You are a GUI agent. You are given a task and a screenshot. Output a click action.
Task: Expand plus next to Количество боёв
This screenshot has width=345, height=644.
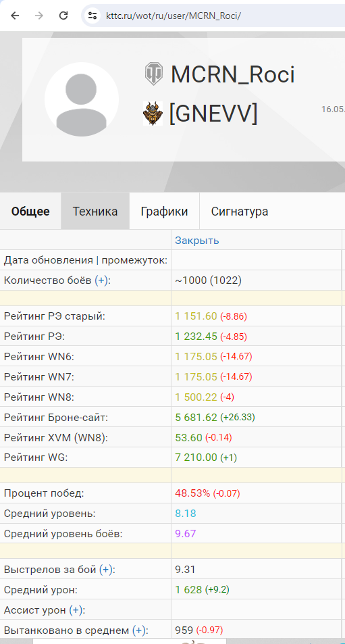coord(102,280)
